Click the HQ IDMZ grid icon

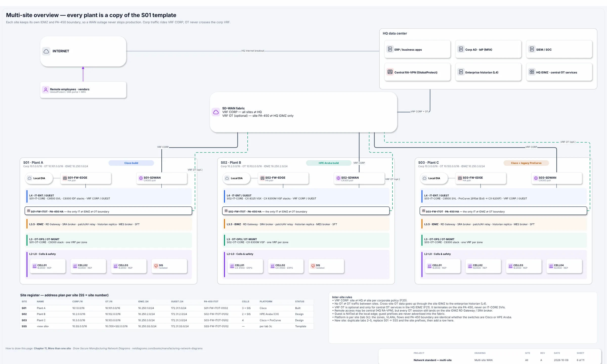tap(532, 72)
